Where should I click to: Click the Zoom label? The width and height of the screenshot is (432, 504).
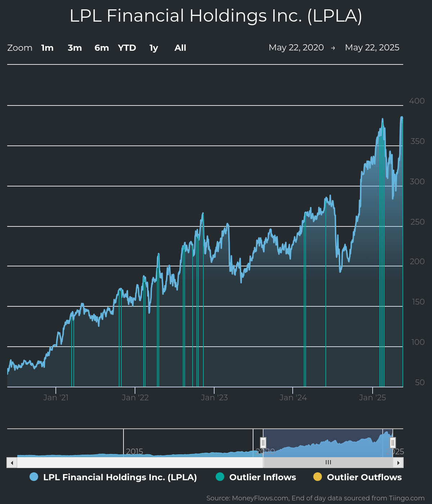click(x=20, y=48)
